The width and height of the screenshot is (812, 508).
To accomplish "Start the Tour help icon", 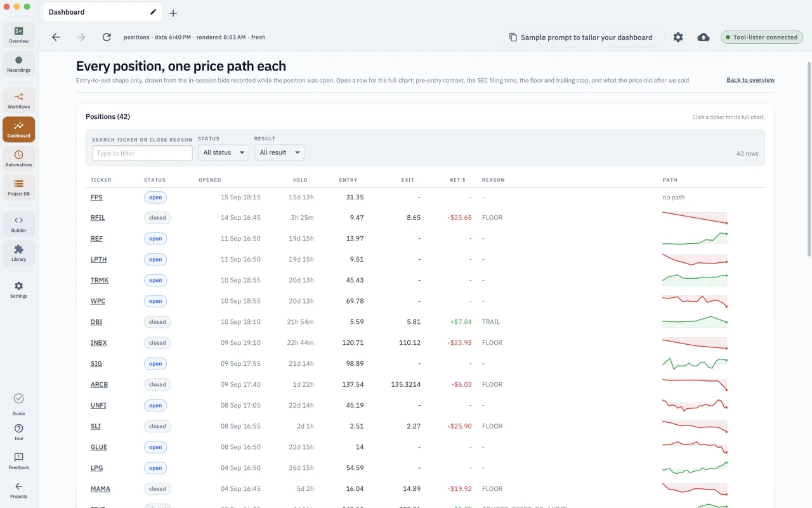I will point(18,432).
